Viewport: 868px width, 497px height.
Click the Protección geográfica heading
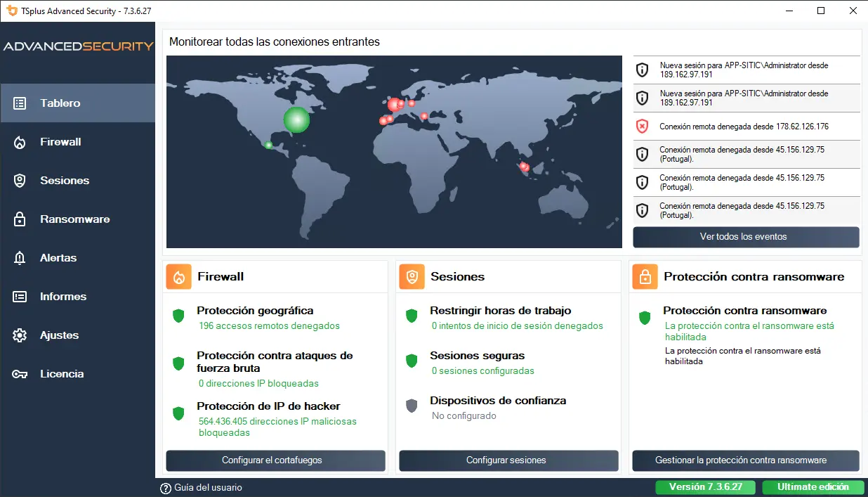point(255,311)
